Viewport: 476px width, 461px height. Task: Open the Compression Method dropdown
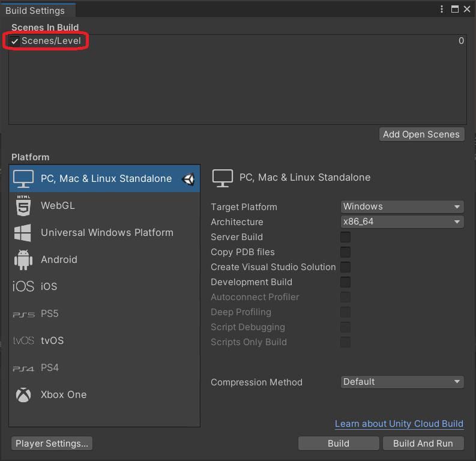(x=402, y=382)
